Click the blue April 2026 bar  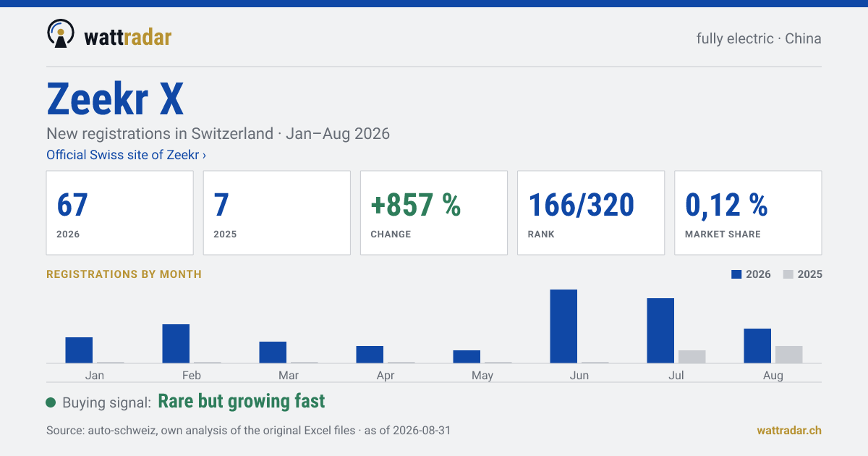370,355
